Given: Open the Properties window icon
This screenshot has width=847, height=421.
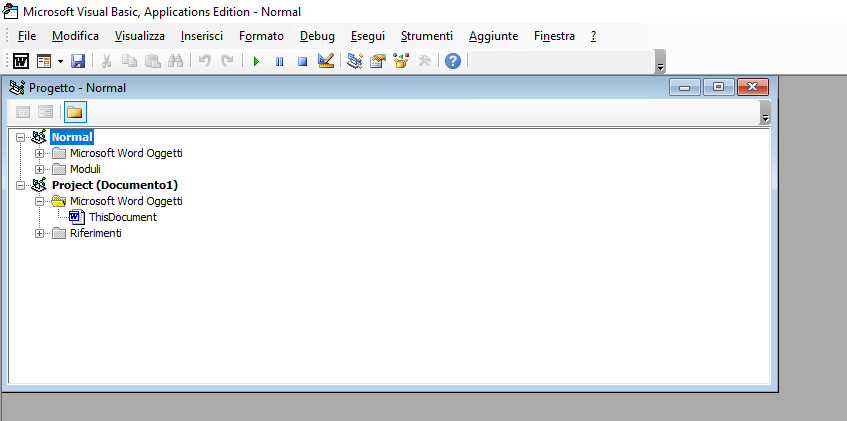Looking at the screenshot, I should [378, 62].
